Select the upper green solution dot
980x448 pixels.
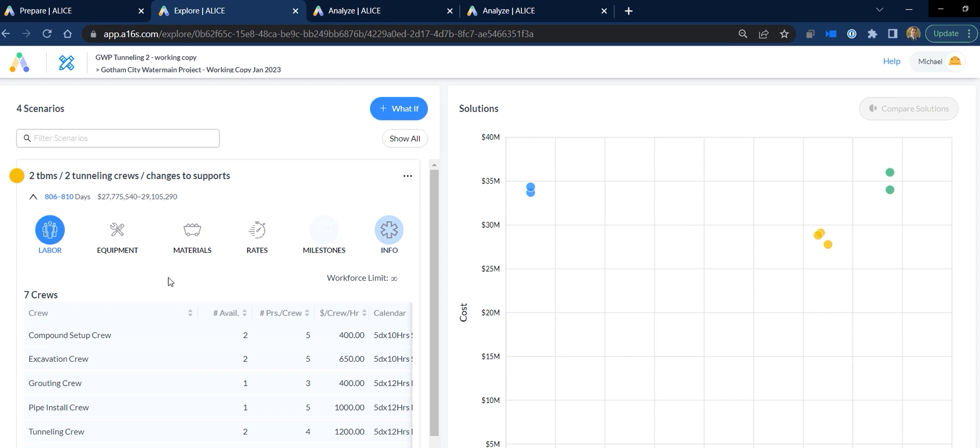890,173
